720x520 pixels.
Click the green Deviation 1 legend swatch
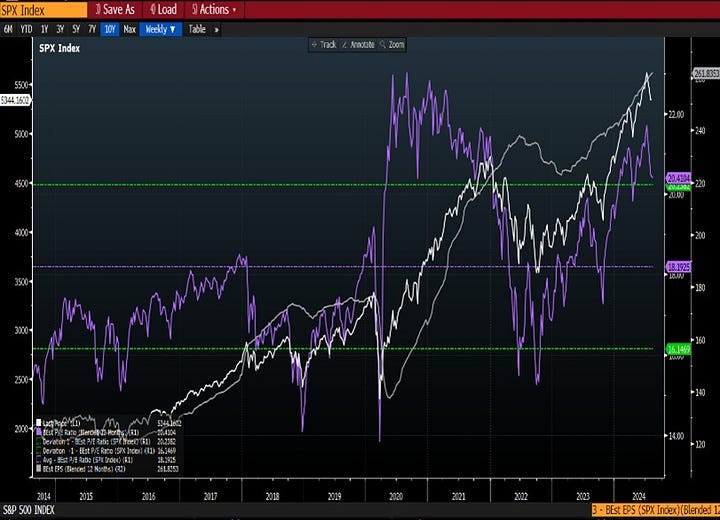[39, 441]
